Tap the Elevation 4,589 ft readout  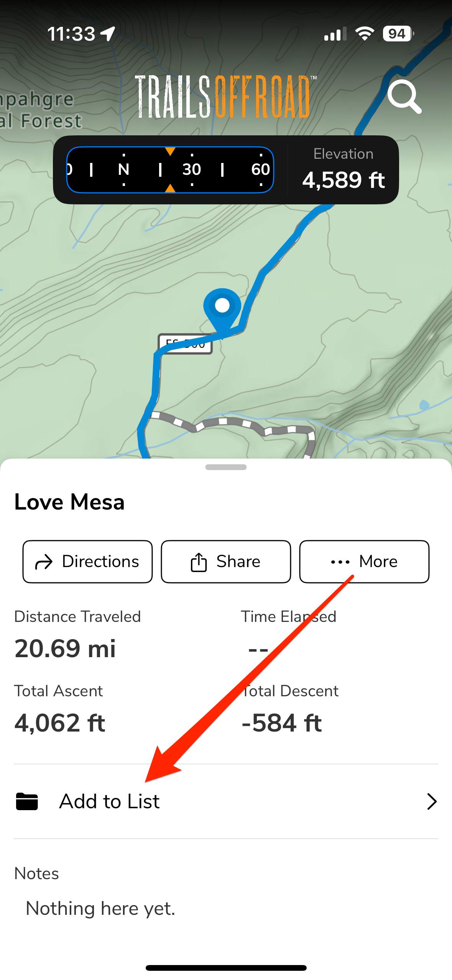tap(344, 169)
